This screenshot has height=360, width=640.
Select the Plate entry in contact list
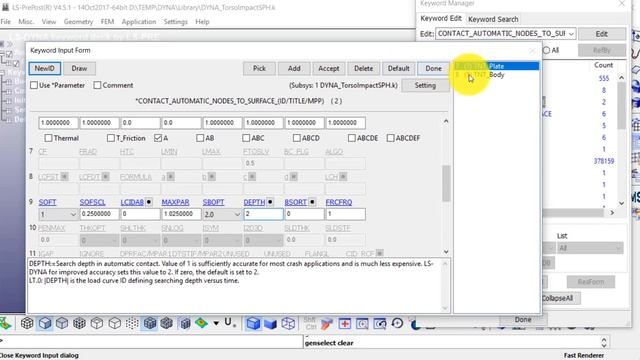[x=496, y=66]
